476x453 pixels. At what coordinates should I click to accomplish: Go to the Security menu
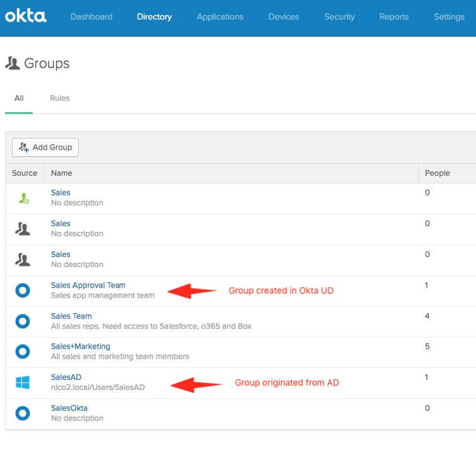click(x=339, y=17)
